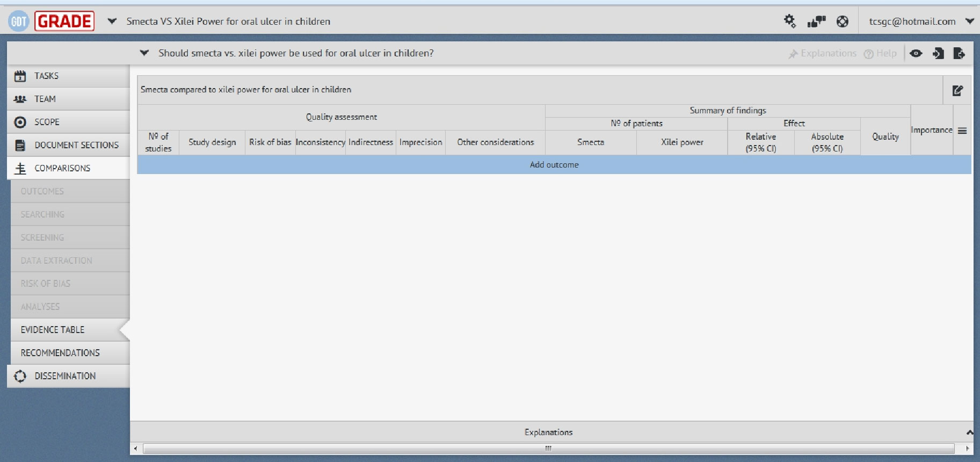The height and width of the screenshot is (462, 980).
Task: Click the 'Study design' column header
Action: [212, 142]
